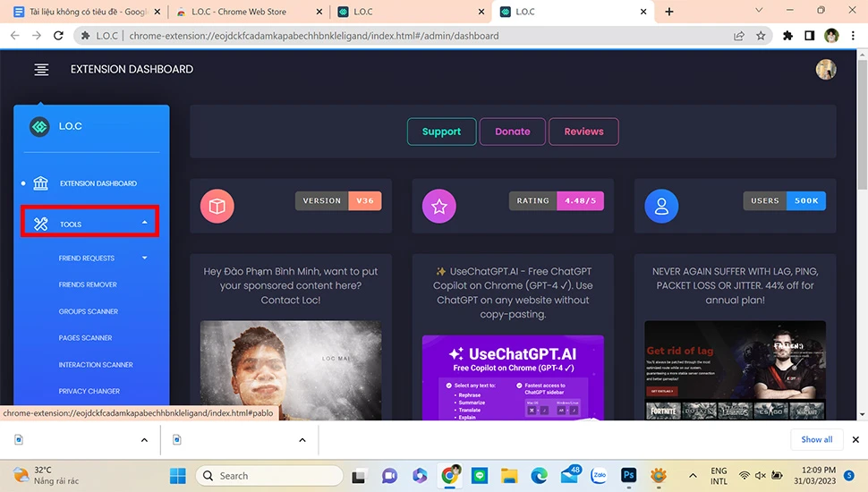This screenshot has height=492, width=868.
Task: Switch ENG INTL input language
Action: tap(719, 475)
